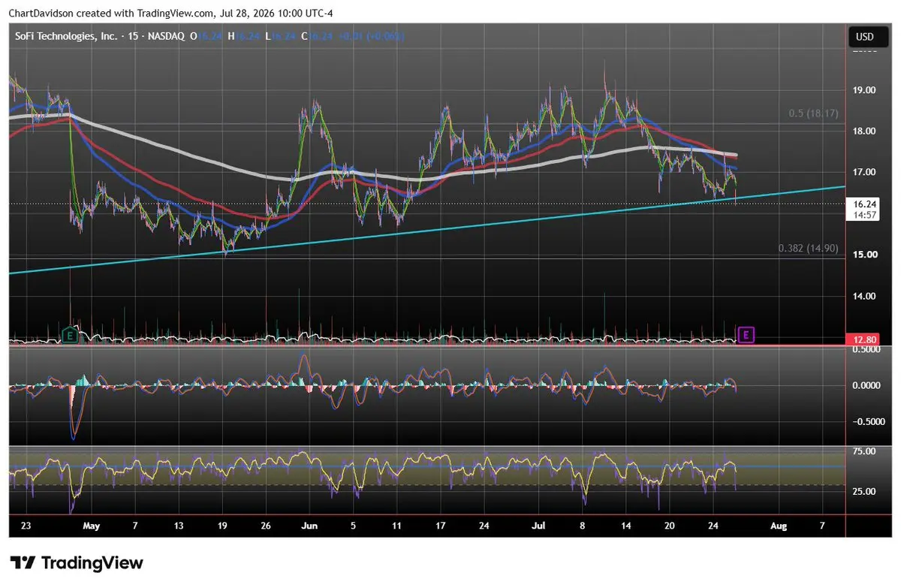
Task: Click the May label on time axis
Action: [x=91, y=526]
